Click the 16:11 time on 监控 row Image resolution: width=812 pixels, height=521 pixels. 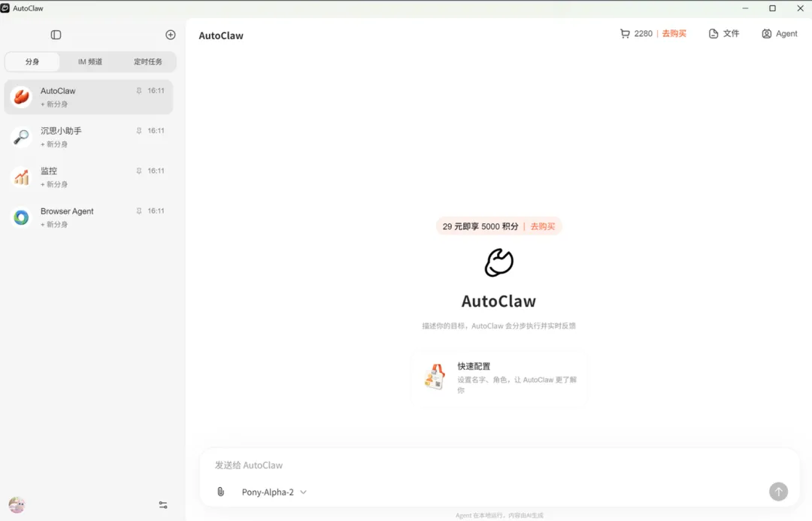coord(156,171)
